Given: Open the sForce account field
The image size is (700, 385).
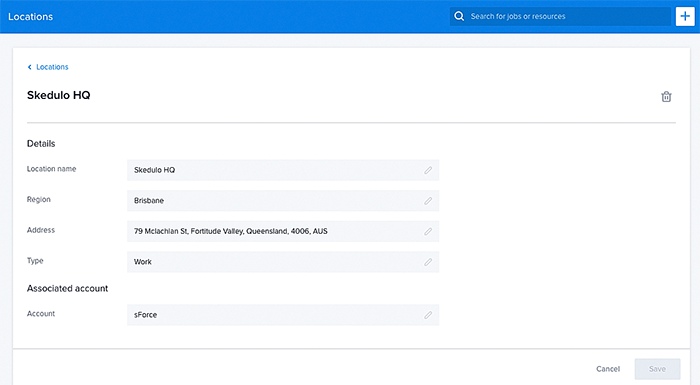Looking at the screenshot, I should pos(283,315).
